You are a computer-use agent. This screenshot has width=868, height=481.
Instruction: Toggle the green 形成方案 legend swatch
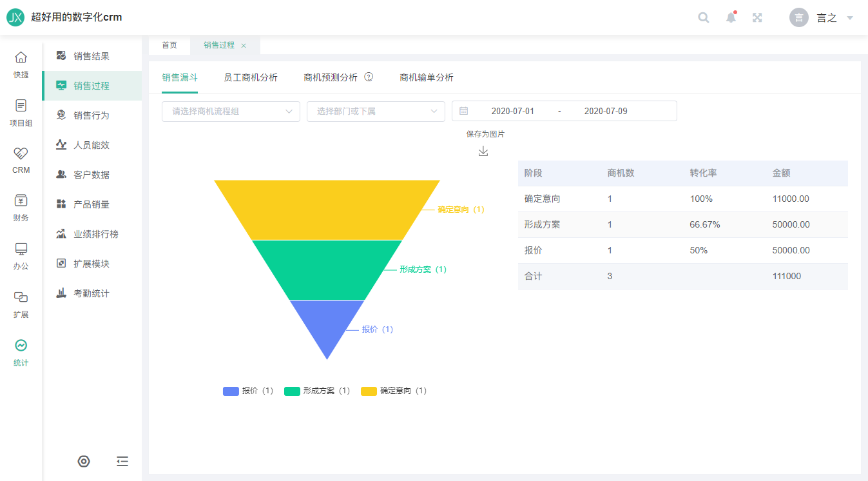pos(292,391)
